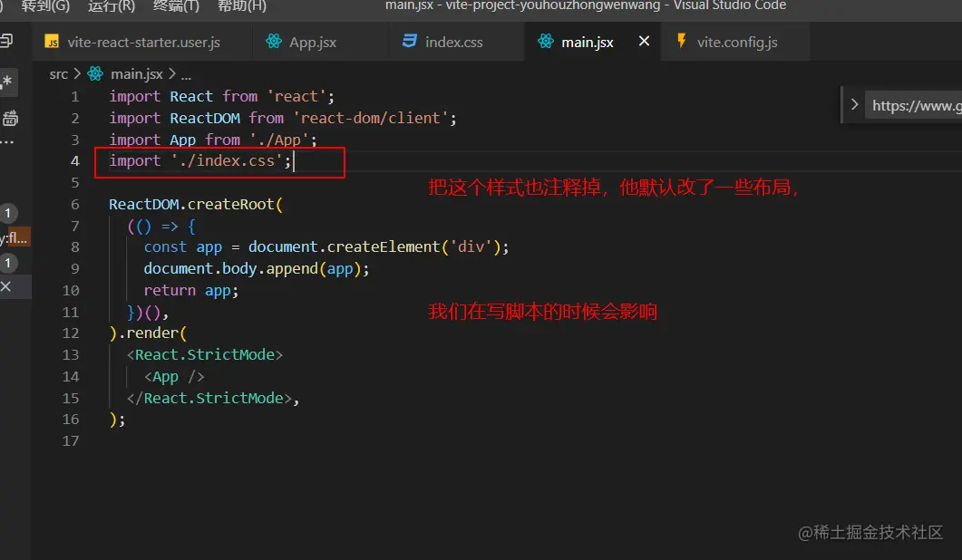The width and height of the screenshot is (962, 560).
Task: Switch to the vite-react-starter.user.js tab
Action: (x=142, y=42)
